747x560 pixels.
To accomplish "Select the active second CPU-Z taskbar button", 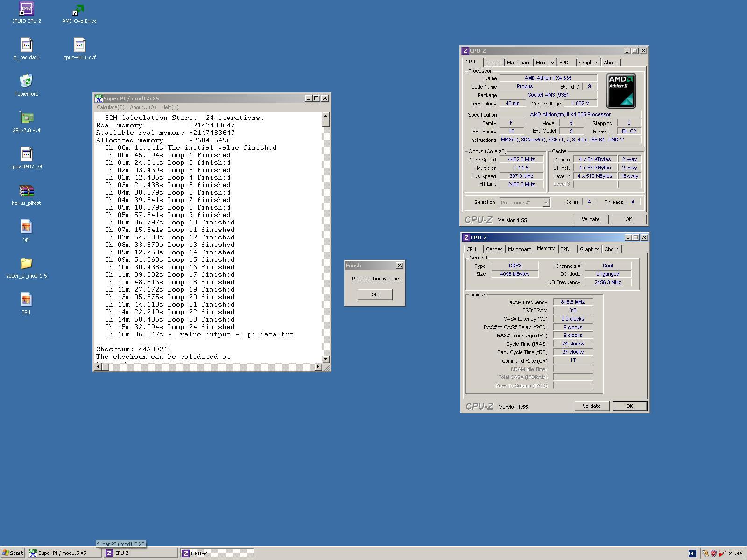I will (x=217, y=553).
